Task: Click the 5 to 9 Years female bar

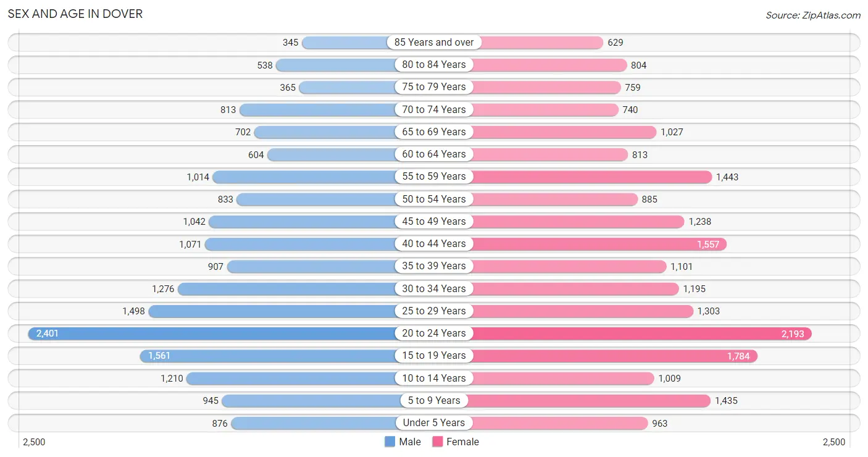Action: click(x=591, y=401)
